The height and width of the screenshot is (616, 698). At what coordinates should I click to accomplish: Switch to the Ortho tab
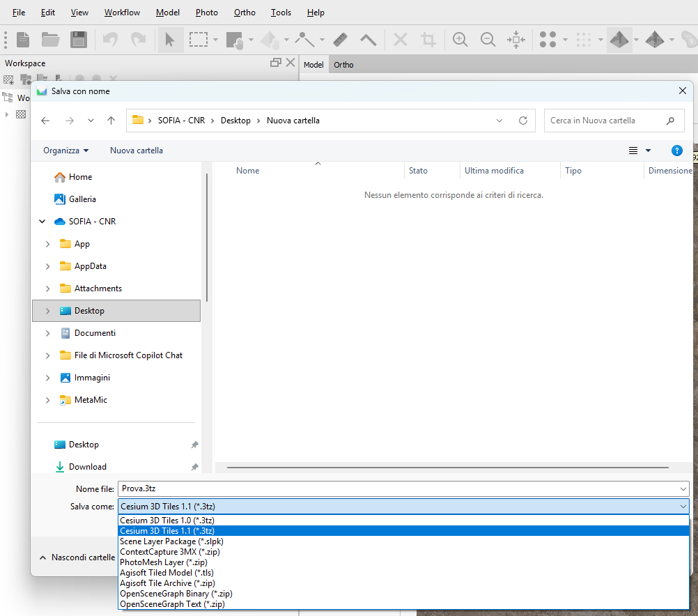point(343,65)
